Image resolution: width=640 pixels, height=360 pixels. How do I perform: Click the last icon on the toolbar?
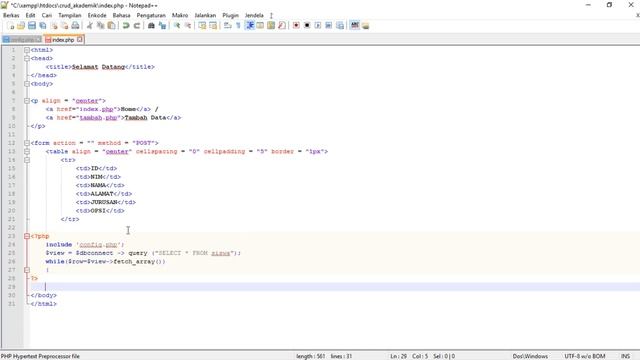(366, 26)
